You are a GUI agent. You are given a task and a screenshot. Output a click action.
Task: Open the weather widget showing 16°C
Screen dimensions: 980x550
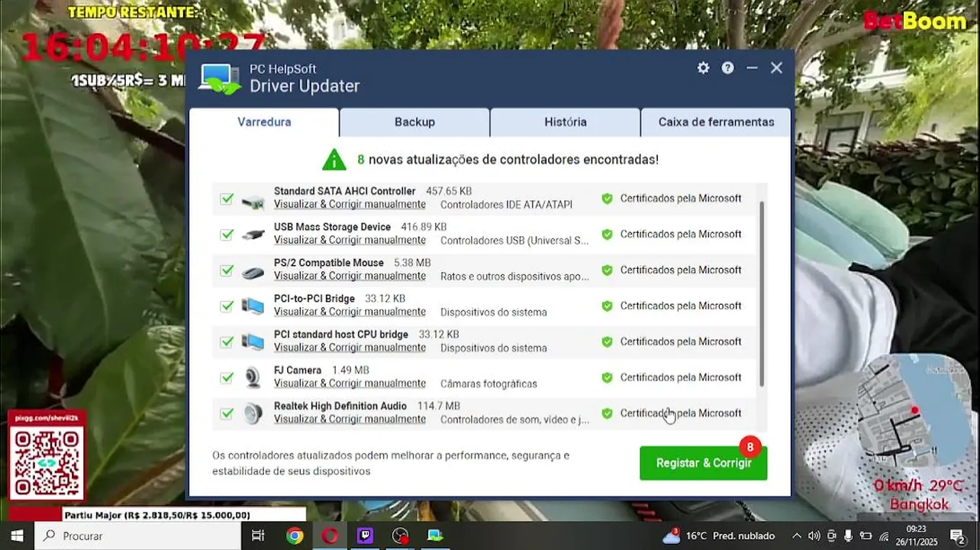pos(718,535)
